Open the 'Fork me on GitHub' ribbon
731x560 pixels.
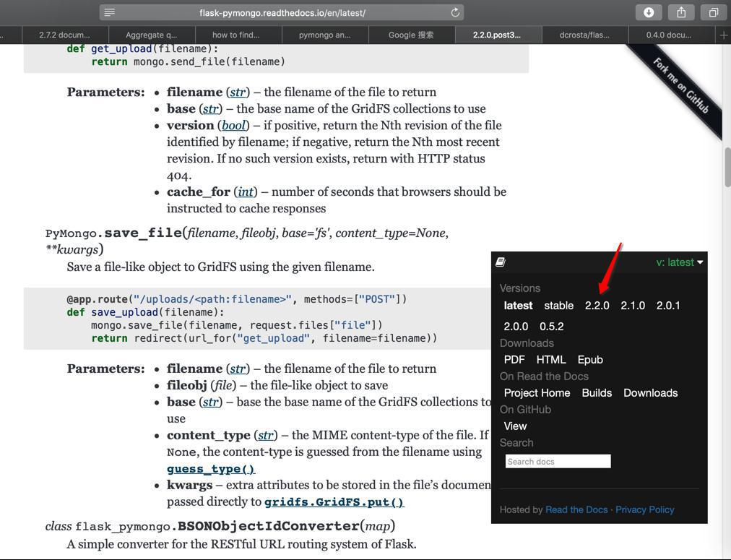[x=680, y=85]
